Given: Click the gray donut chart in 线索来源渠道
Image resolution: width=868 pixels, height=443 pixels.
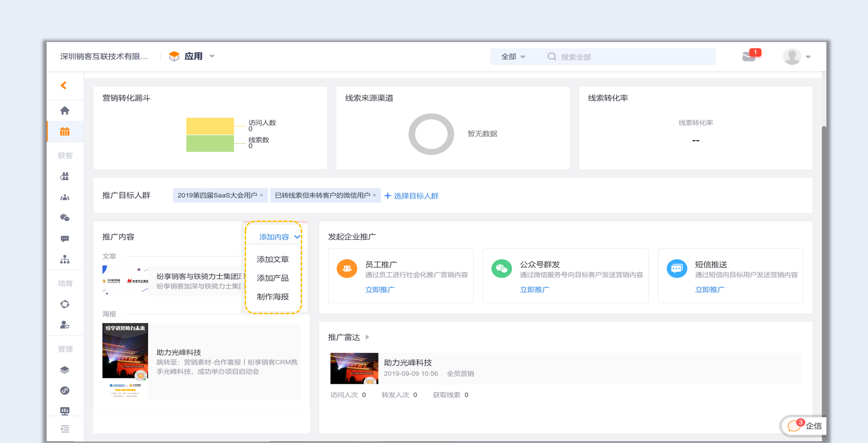Looking at the screenshot, I should (431, 134).
